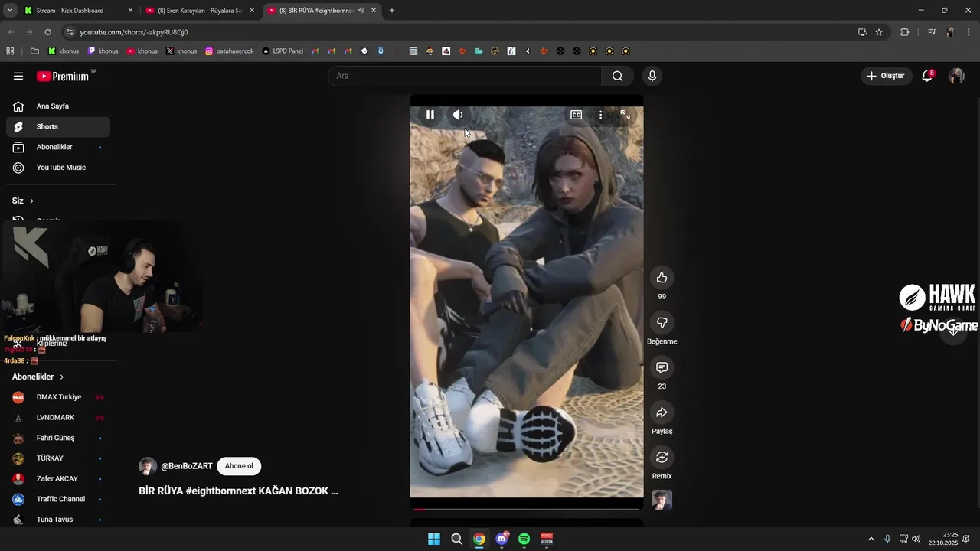Enter fullscreen for the Short

(x=626, y=115)
